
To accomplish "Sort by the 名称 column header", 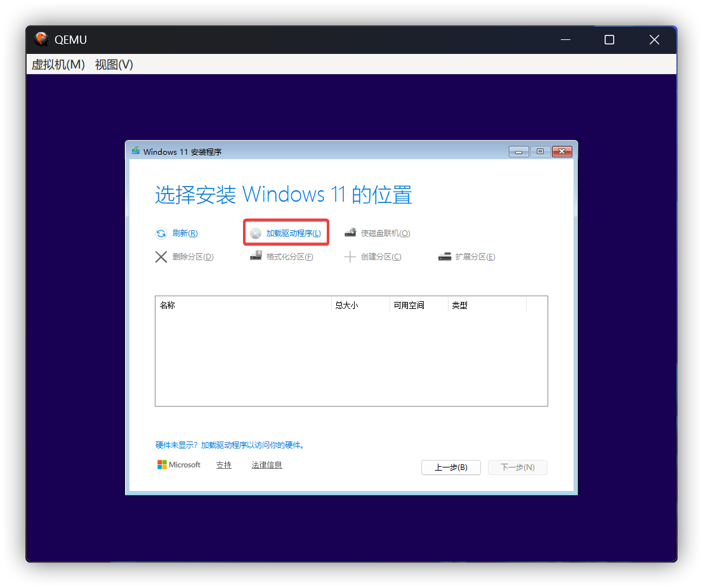I will (x=167, y=304).
